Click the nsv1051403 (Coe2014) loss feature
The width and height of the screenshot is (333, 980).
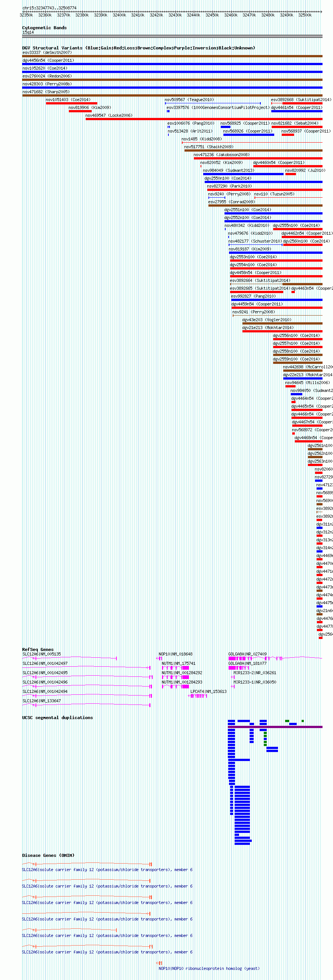pyautogui.click(x=71, y=103)
